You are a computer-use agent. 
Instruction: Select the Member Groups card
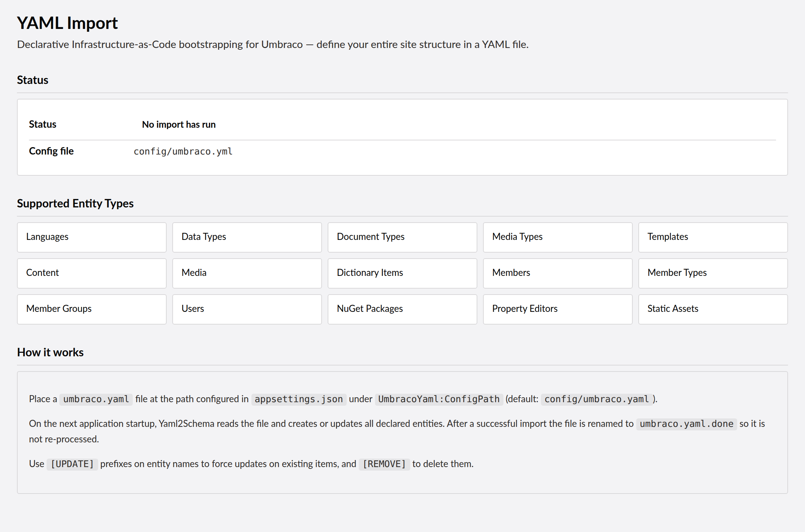point(92,309)
